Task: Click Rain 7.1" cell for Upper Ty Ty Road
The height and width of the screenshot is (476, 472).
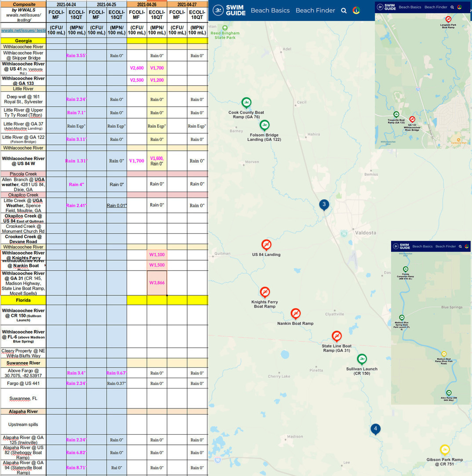Action: click(76, 113)
